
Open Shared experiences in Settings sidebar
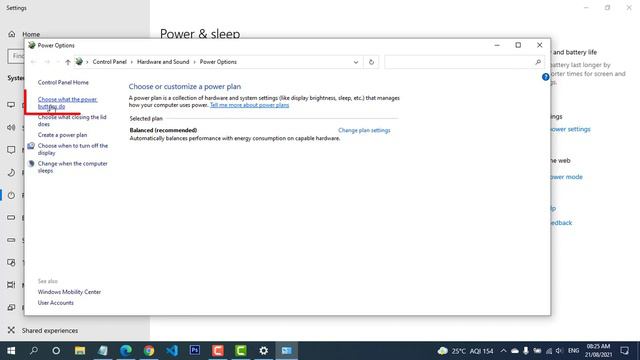(49, 330)
